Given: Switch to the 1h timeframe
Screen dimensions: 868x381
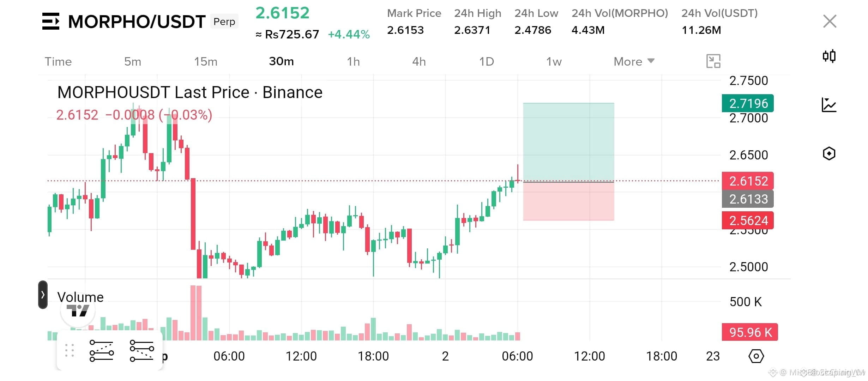Looking at the screenshot, I should [353, 61].
